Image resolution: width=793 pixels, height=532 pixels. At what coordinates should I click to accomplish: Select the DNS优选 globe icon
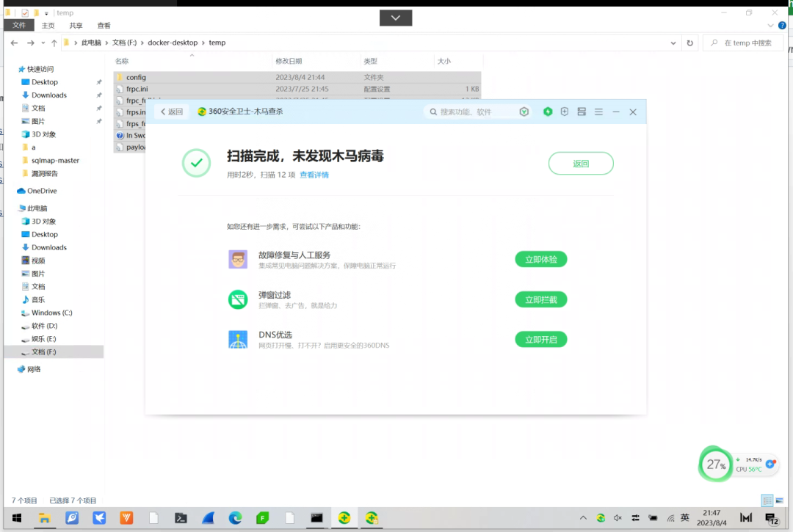pyautogui.click(x=238, y=340)
